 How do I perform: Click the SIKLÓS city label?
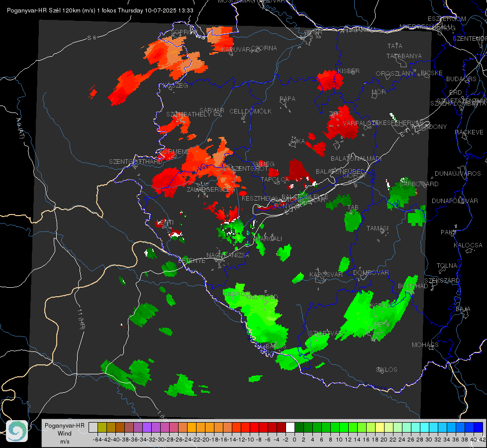(387, 370)
